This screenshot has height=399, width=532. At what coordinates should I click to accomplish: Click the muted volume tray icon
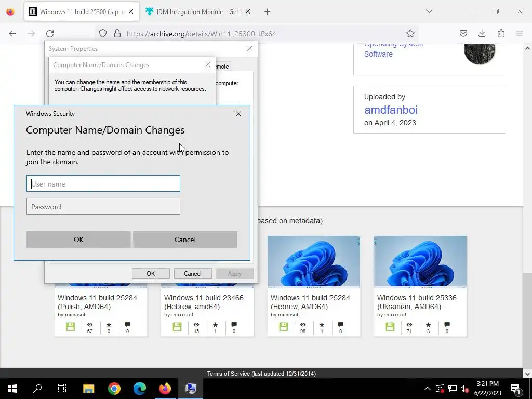tap(464, 389)
